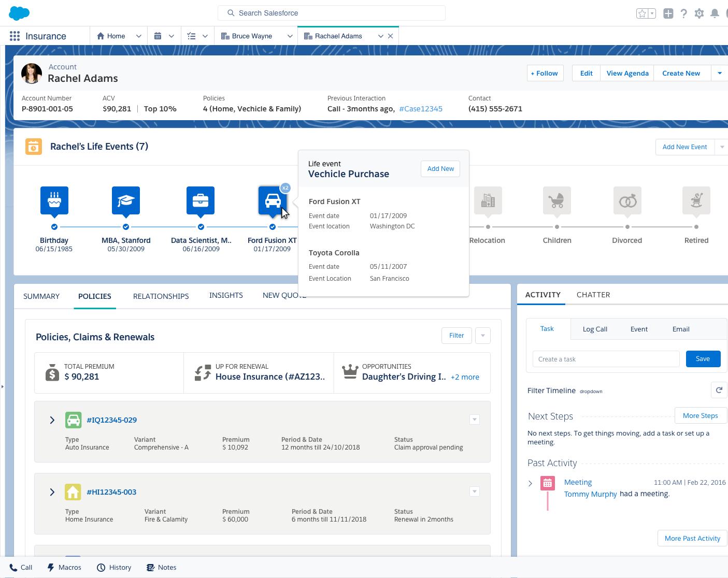Click View Agenda button
The image size is (728, 578).
(x=627, y=73)
